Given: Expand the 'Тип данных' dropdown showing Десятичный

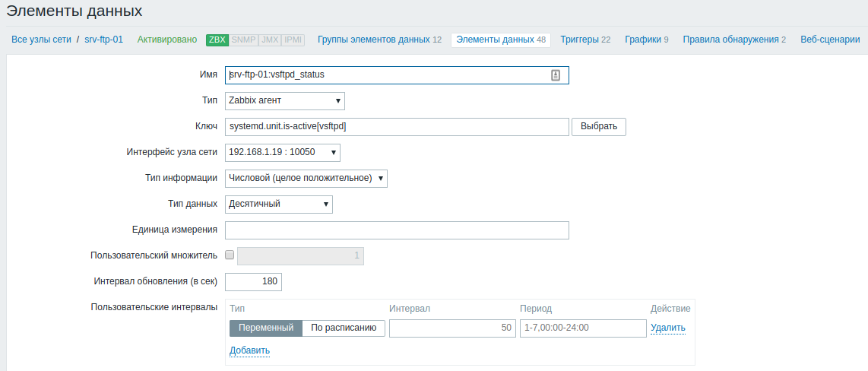Looking at the screenshot, I should [278, 204].
